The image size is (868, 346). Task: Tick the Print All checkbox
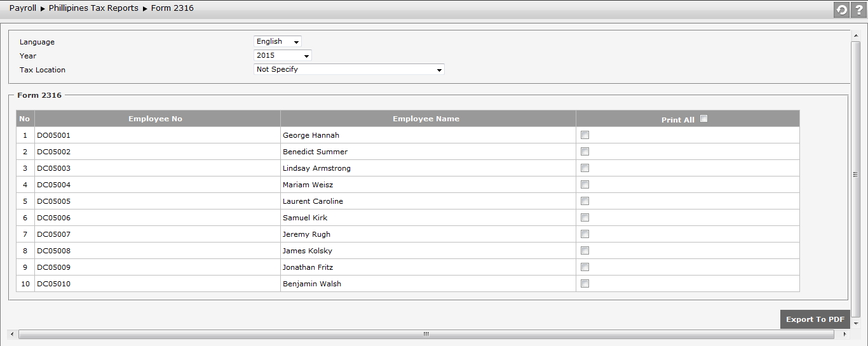[703, 119]
